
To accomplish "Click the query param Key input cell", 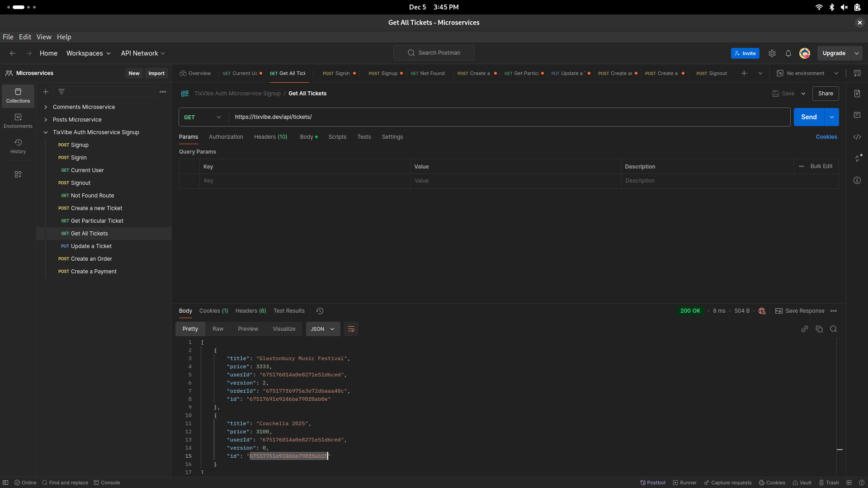I will click(305, 181).
